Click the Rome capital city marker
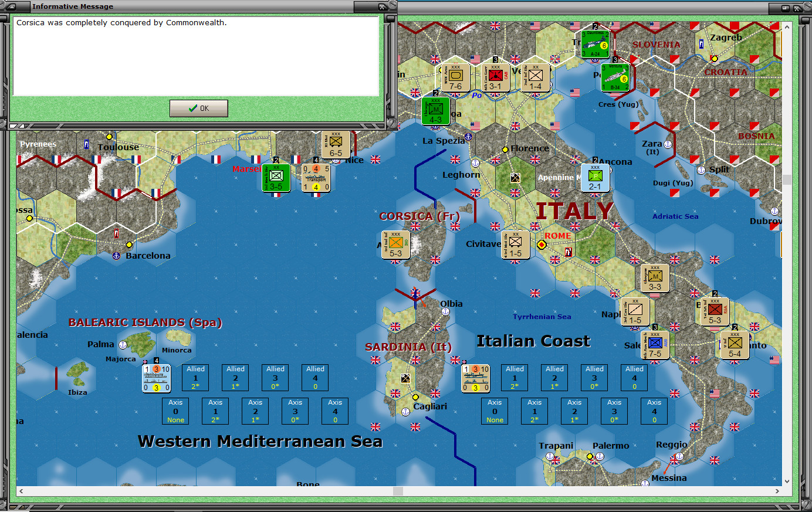Viewport: 812px width, 512px height. point(542,245)
